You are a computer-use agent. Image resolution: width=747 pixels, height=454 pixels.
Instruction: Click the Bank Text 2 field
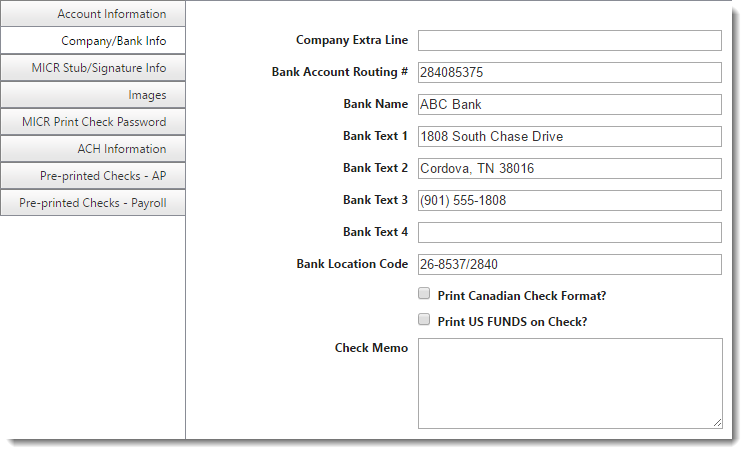coord(569,168)
